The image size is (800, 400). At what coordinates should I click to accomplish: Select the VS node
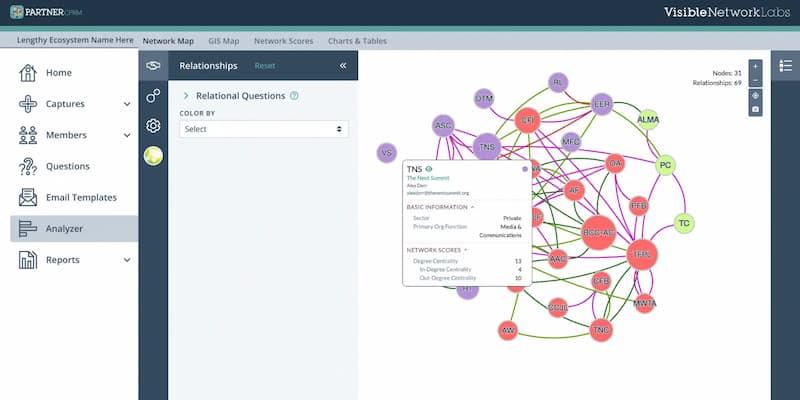[387, 153]
